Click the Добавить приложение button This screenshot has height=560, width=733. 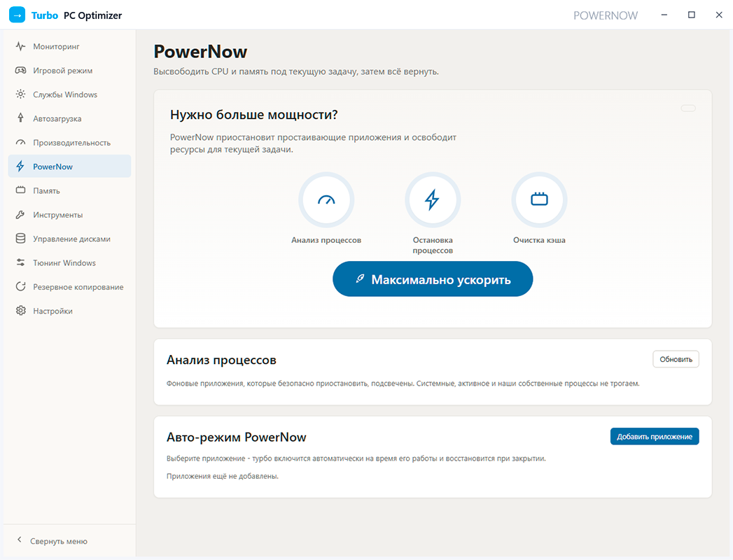tap(655, 436)
